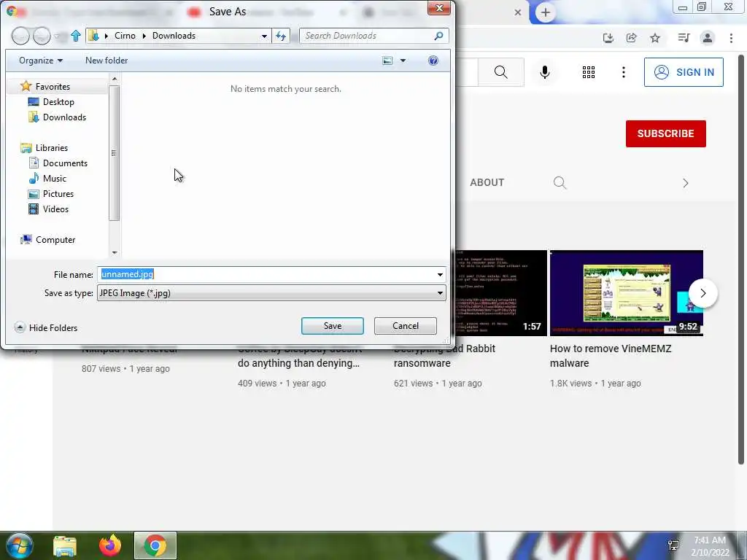Click Hide Folders toggle
This screenshot has height=560, width=747.
click(46, 327)
